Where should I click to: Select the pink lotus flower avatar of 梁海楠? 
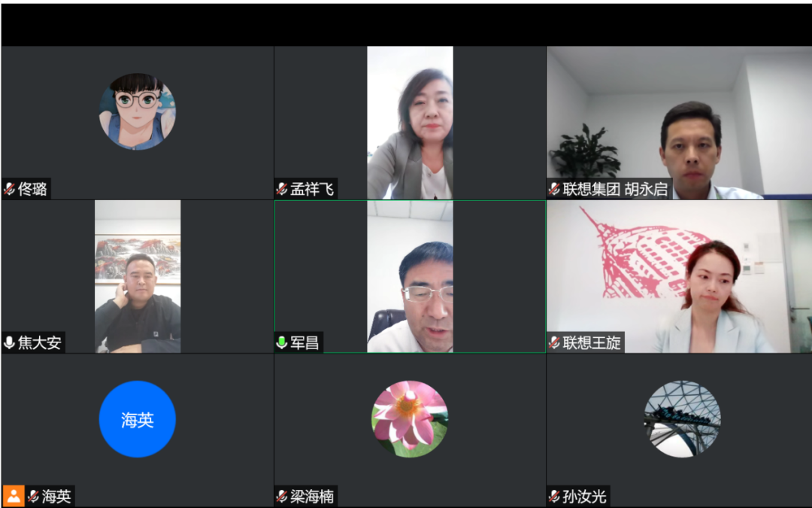point(410,419)
